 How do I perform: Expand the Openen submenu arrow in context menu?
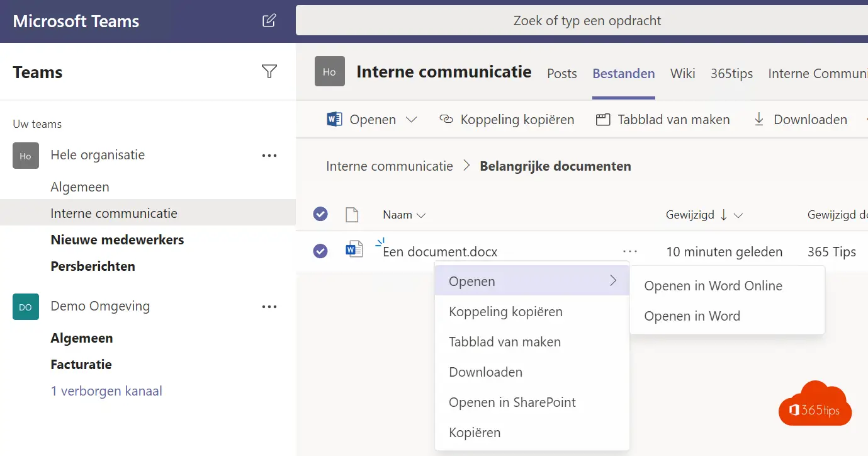[614, 281]
